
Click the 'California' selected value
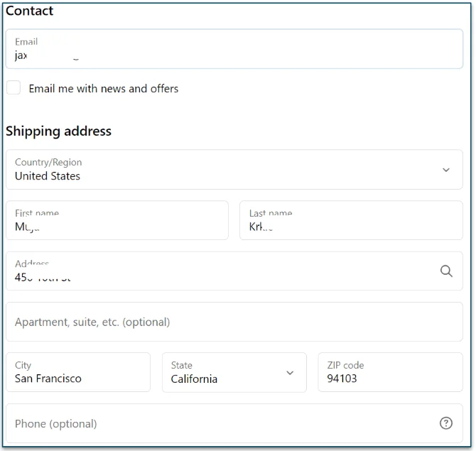click(194, 379)
